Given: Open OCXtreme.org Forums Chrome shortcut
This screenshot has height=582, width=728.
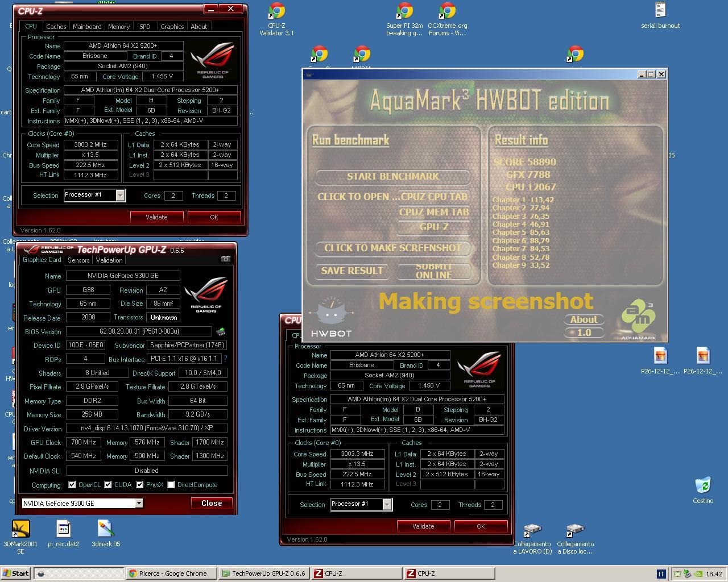Looking at the screenshot, I should tap(447, 19).
